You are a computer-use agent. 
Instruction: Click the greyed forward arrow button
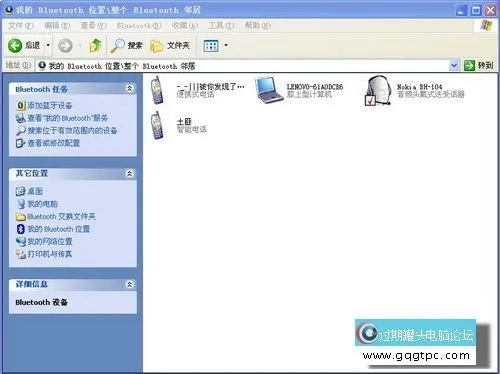click(65, 45)
